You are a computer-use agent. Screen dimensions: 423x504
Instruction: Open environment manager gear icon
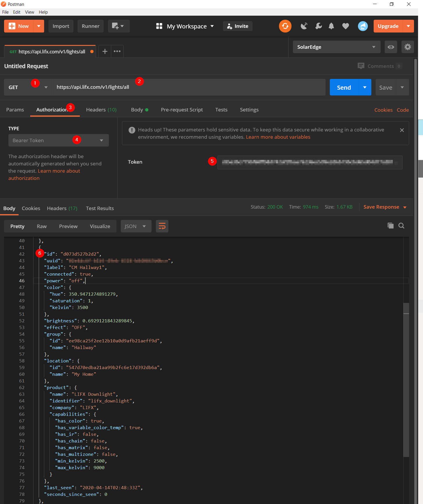point(408,47)
